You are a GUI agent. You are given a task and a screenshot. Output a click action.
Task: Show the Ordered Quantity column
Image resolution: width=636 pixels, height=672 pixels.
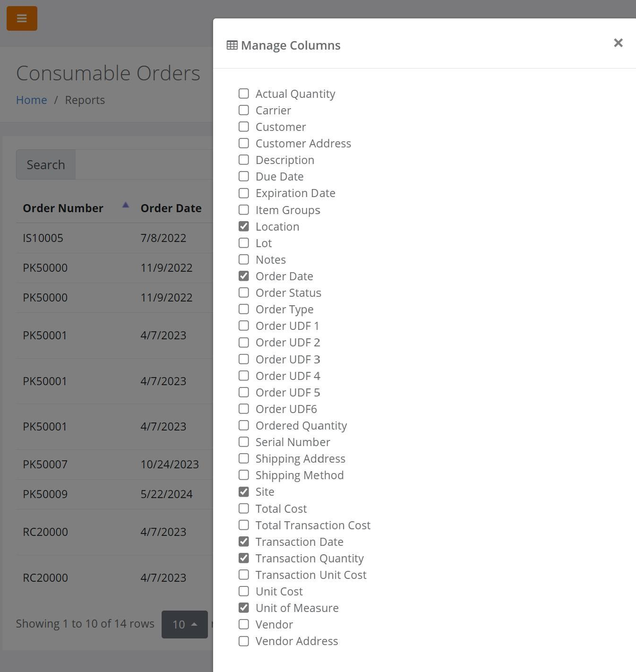244,425
